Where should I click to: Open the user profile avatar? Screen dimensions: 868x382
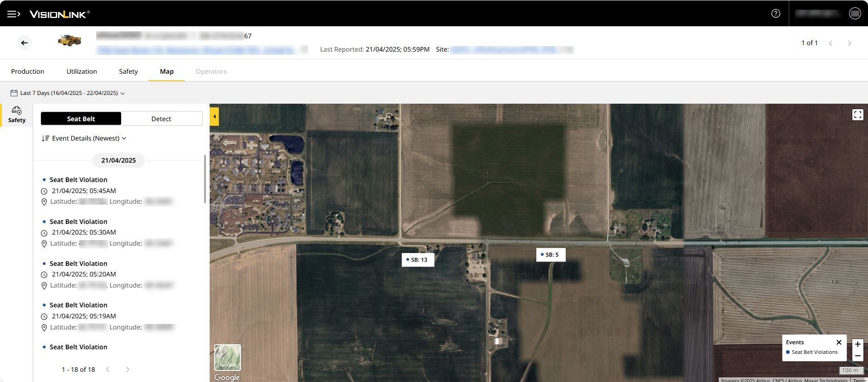pos(855,13)
